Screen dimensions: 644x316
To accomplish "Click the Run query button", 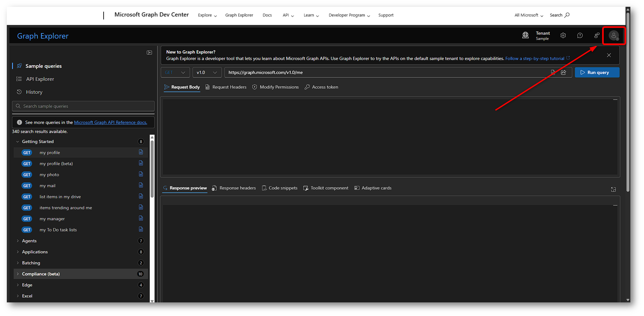I will click(597, 72).
